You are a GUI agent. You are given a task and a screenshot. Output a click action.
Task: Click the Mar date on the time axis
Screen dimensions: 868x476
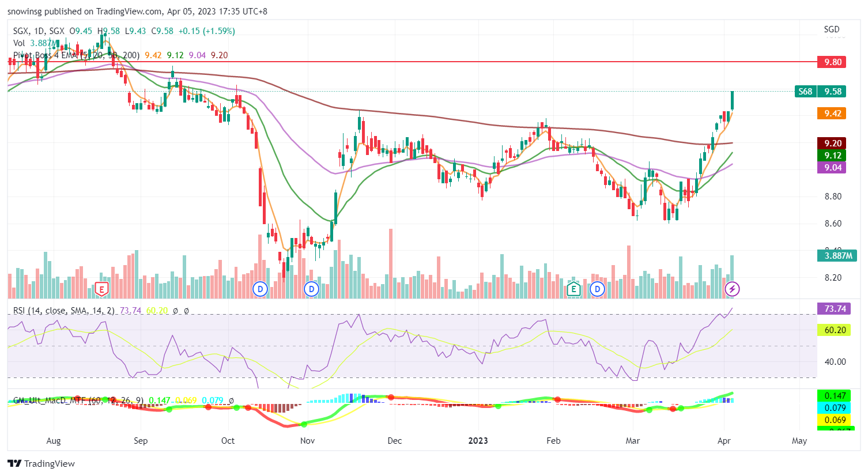point(633,440)
